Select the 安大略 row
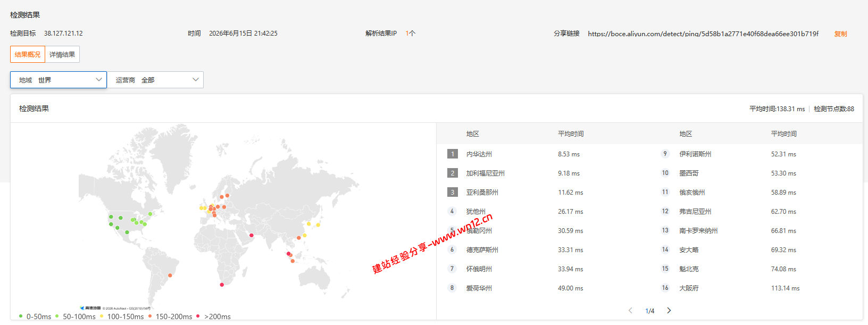The image size is (868, 325). [756, 249]
